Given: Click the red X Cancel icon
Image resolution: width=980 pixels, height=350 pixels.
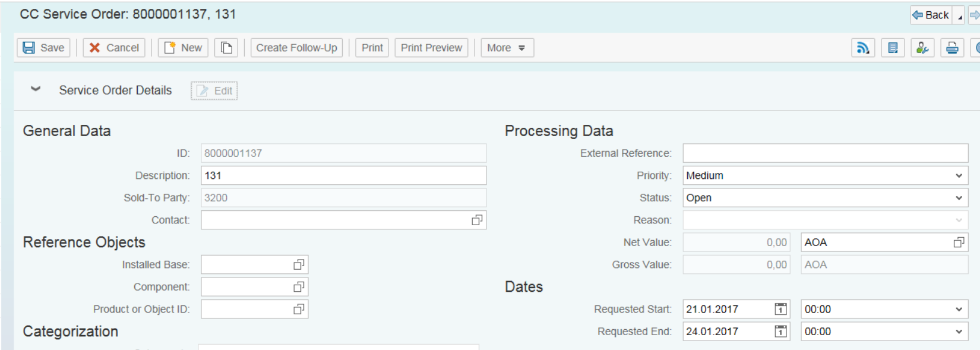Looking at the screenshot, I should [x=94, y=48].
